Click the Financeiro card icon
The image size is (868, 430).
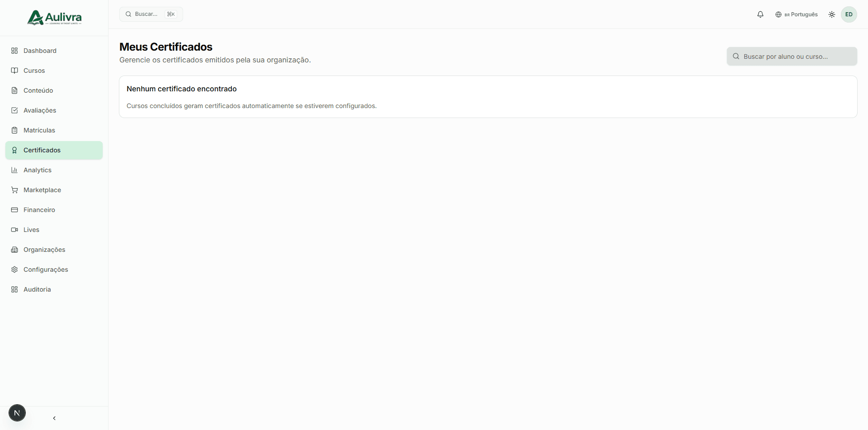[14, 210]
